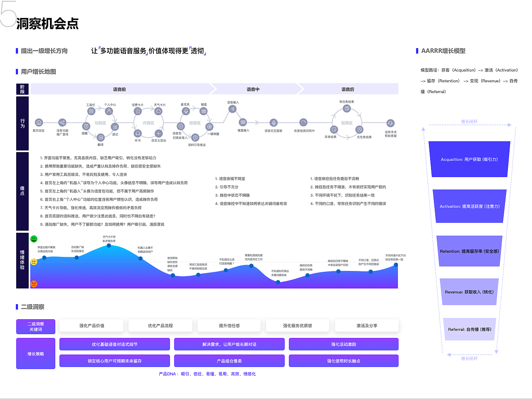
Task: Click the 激活及分享 keyword card
Action: click(367, 325)
